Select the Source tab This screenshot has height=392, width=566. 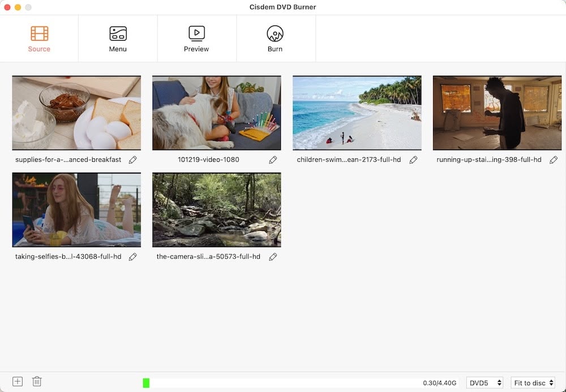pyautogui.click(x=39, y=39)
